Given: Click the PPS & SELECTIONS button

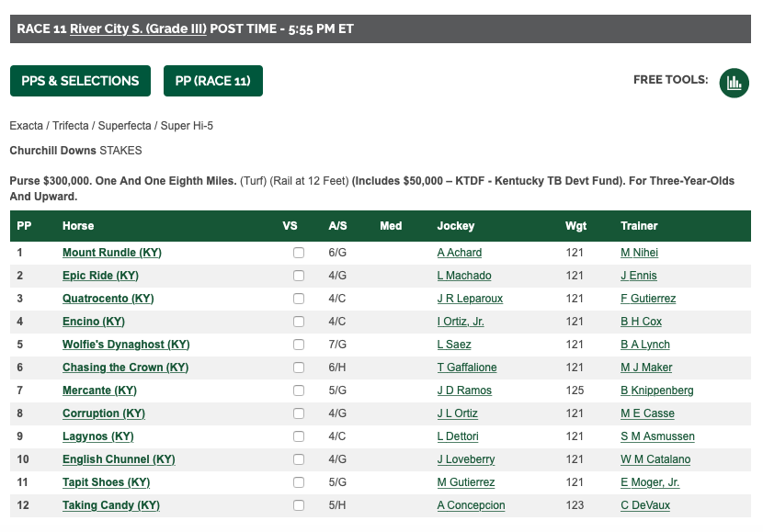Looking at the screenshot, I should pos(80,81).
